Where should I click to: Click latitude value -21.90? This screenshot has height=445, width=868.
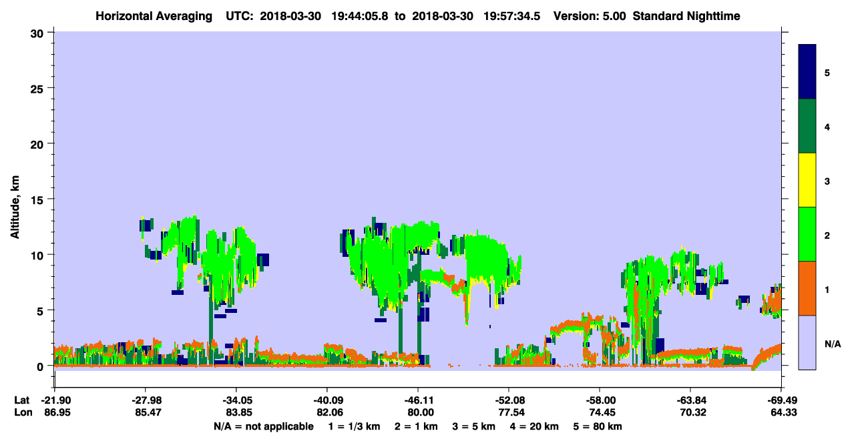click(x=55, y=400)
